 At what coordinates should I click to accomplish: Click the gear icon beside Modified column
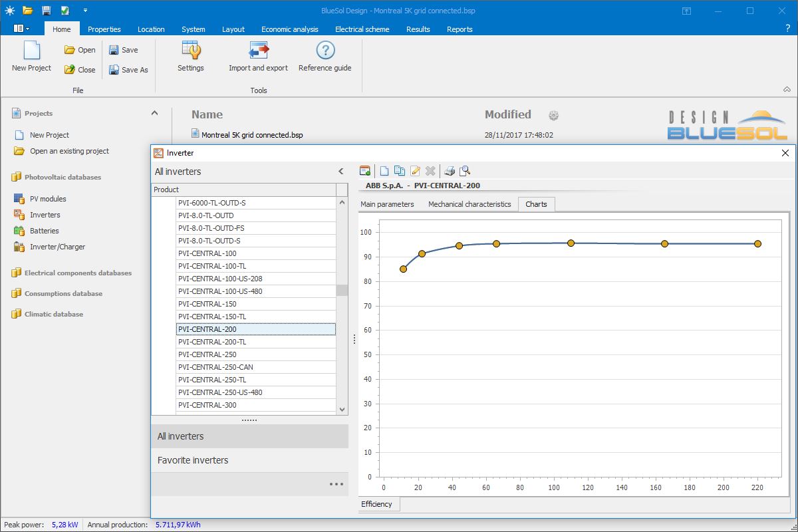click(x=553, y=116)
